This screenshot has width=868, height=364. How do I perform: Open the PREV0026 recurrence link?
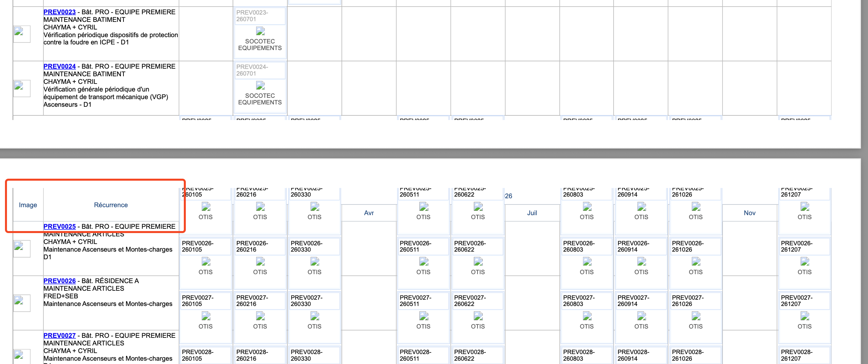[59, 281]
